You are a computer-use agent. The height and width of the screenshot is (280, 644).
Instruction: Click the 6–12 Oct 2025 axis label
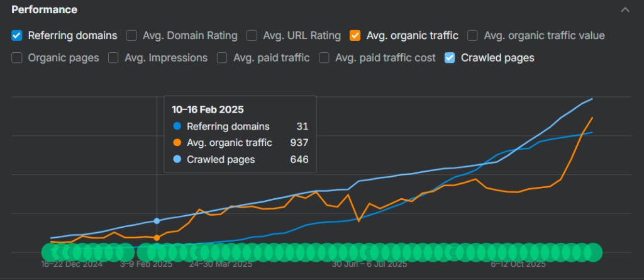point(518,264)
